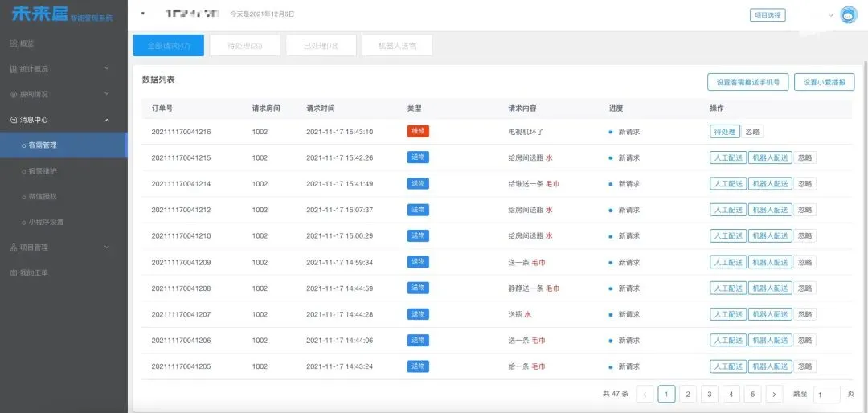
Task: Click 机器人配送 for order 202111170041209
Action: [x=770, y=262]
